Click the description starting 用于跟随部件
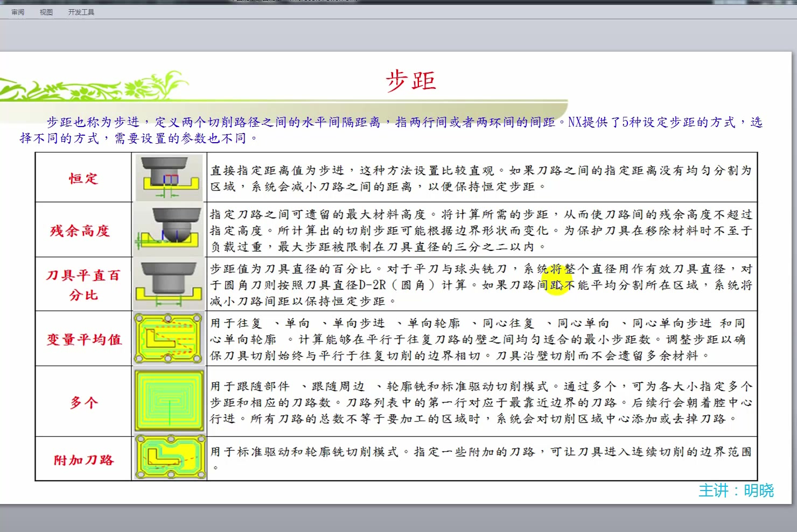 pyautogui.click(x=481, y=402)
